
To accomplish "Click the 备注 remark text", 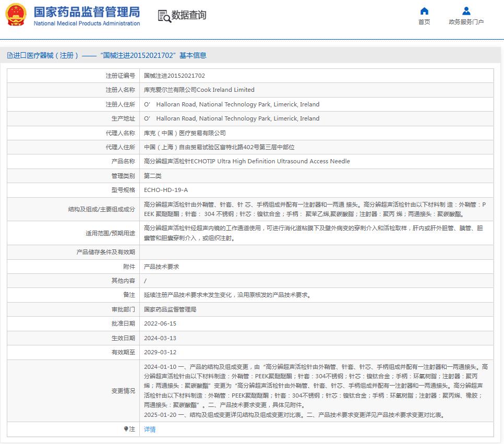I will point(227,295).
